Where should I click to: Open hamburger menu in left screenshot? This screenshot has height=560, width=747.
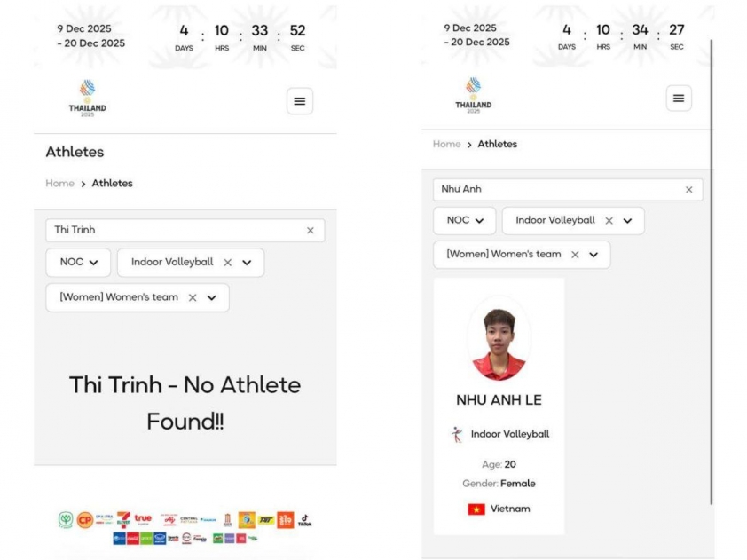[x=299, y=101]
